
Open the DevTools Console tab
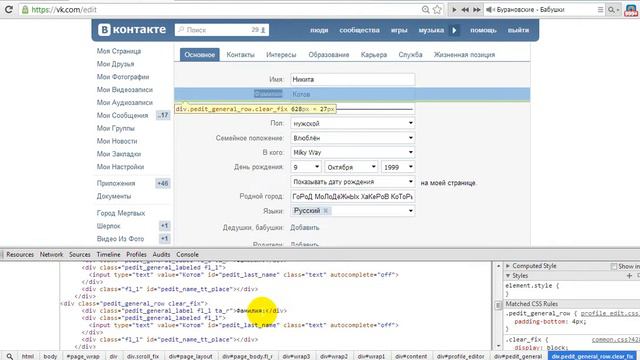pyautogui.click(x=187, y=254)
